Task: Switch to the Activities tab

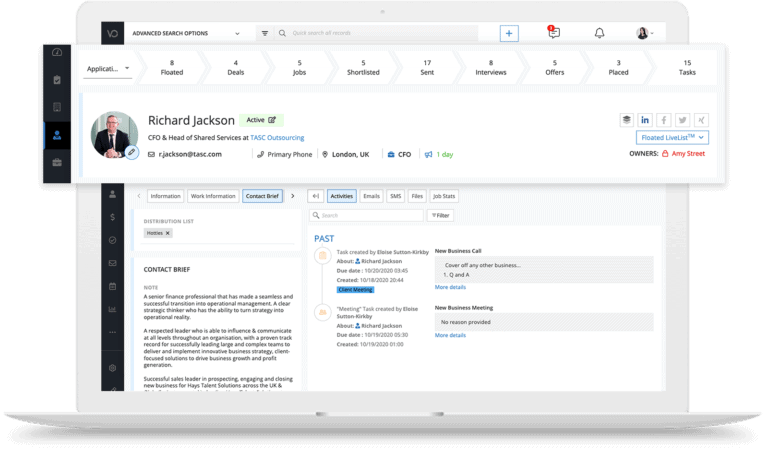Action: tap(341, 196)
